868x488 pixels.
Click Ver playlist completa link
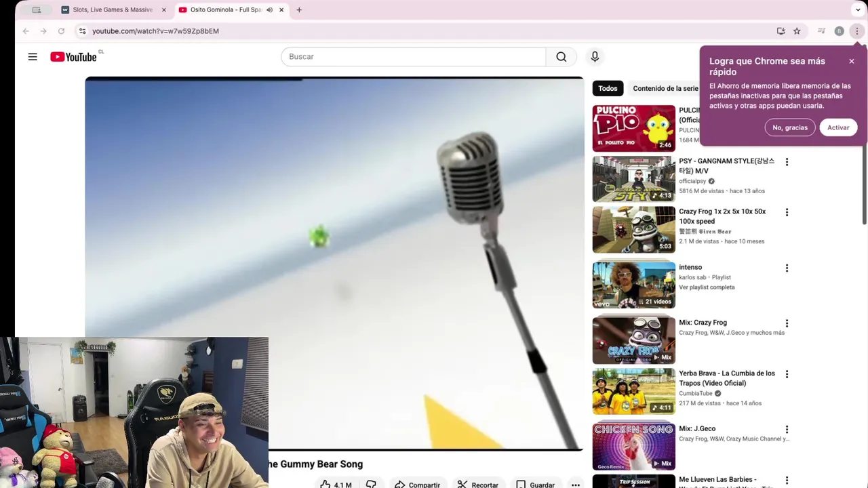707,287
